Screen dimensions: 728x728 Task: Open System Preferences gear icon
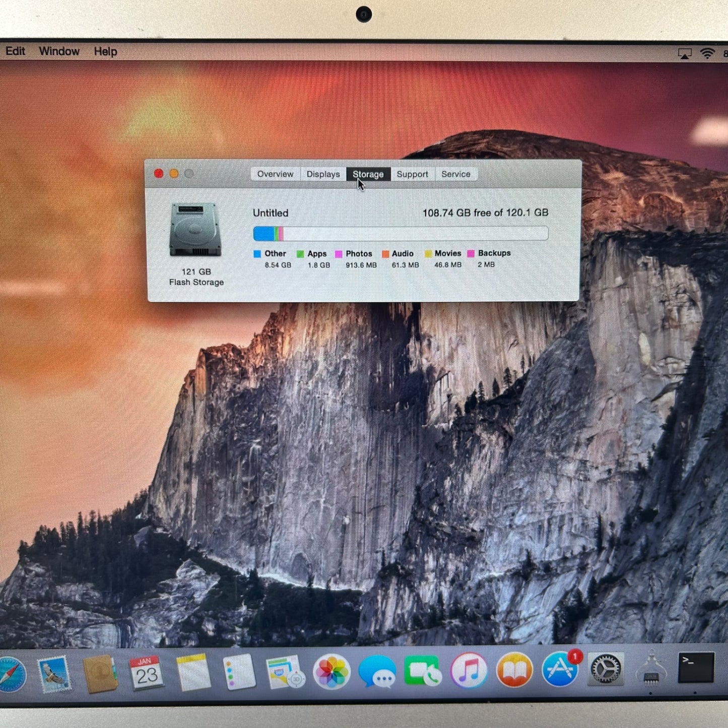[x=606, y=670]
